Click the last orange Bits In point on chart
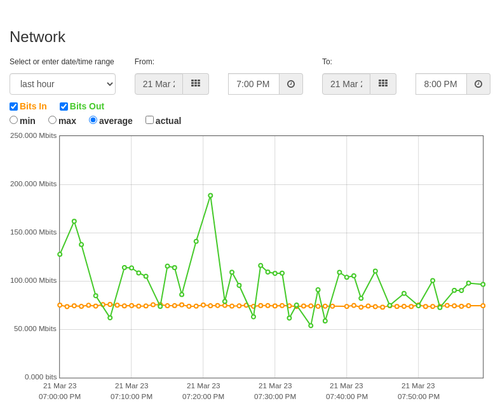 tap(483, 306)
